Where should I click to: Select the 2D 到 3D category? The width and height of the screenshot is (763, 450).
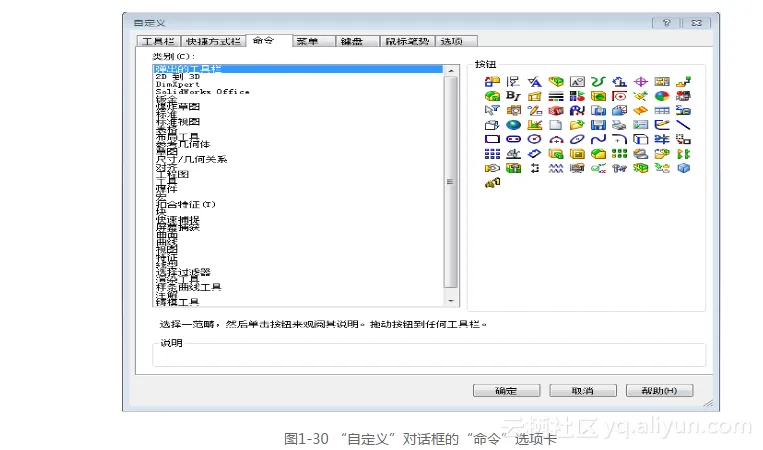(178, 77)
